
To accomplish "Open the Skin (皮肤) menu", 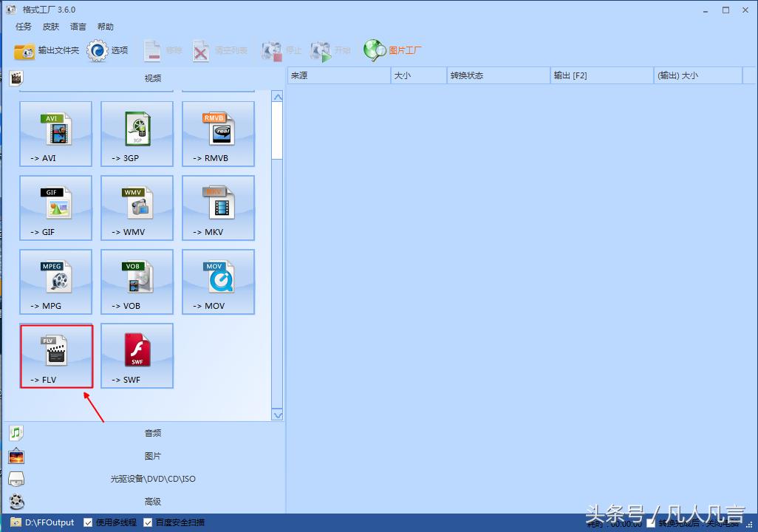I will point(51,27).
